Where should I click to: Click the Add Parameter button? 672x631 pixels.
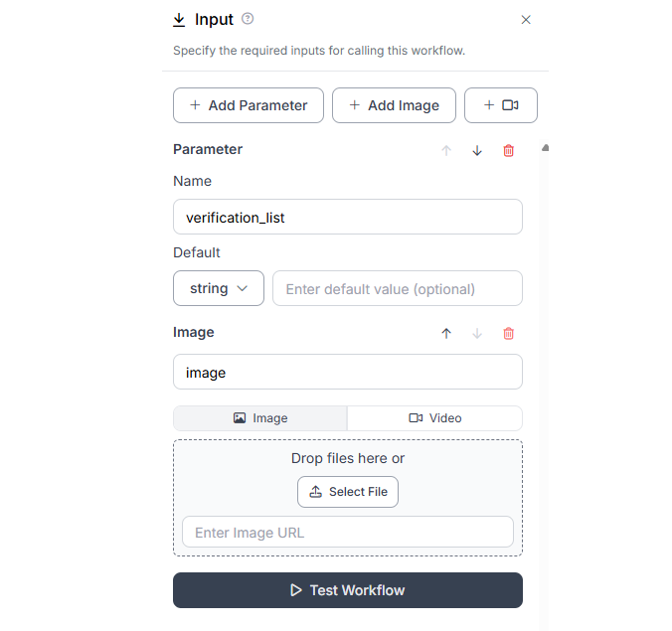tap(249, 105)
